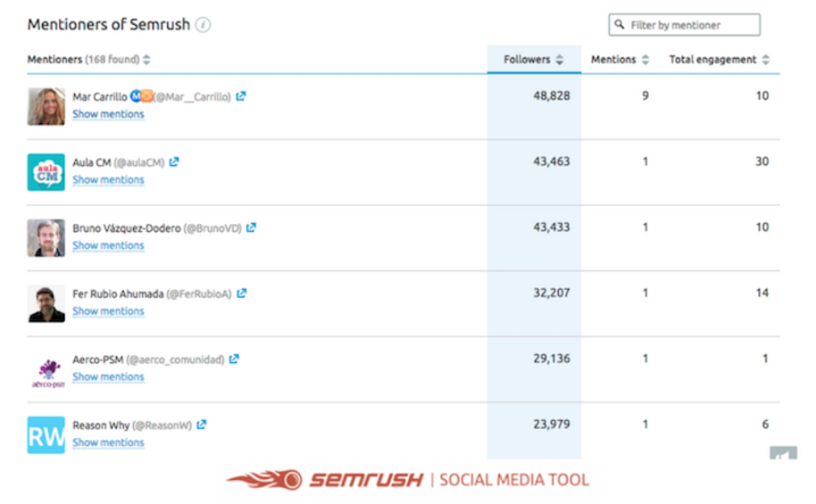The image size is (816, 504).
Task: Open Reason Why's external profile link icon
Action: click(202, 425)
